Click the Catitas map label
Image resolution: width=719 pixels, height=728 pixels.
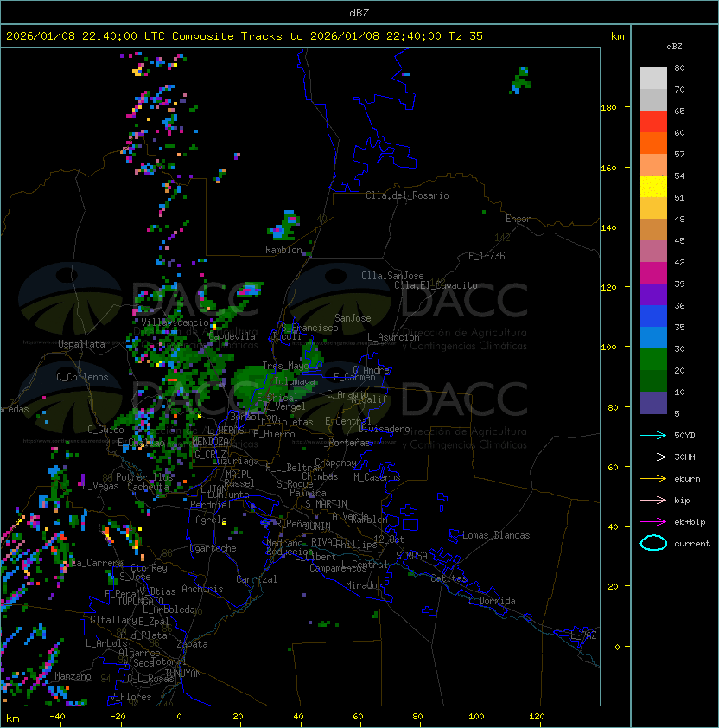(449, 578)
